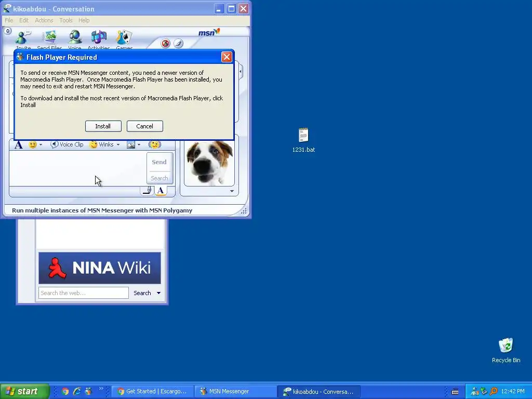Click the block contact icon
Screen dimensions: 532x399
[x=166, y=44]
